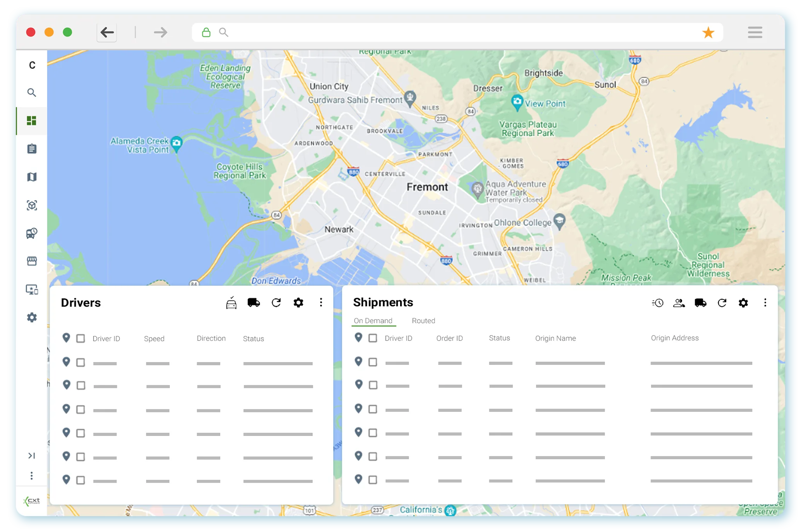Click the truck schedule icon in the sidebar
Viewport: 801px width, 532px height.
32,233
